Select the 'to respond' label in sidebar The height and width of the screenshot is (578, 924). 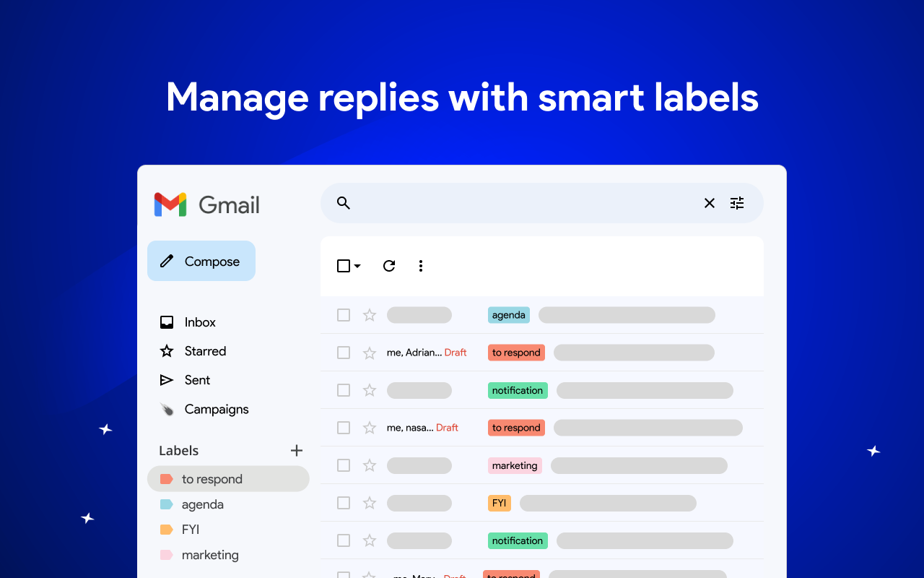(228, 479)
